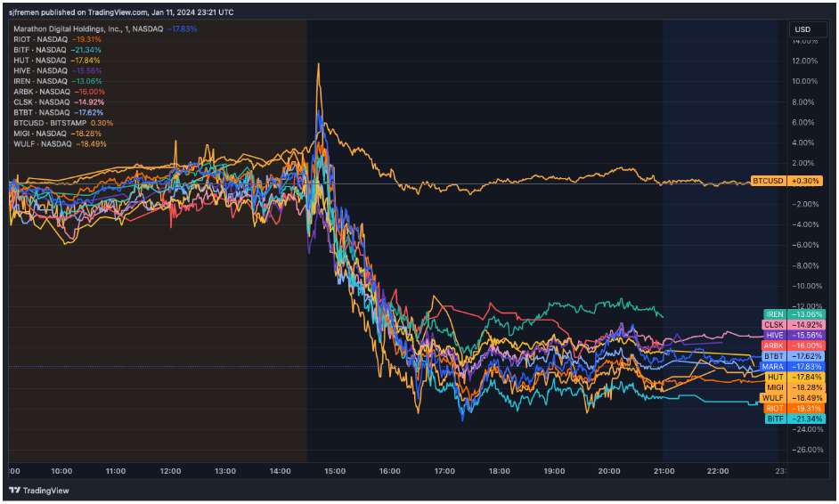Select the WULF NASDAQ legend entry
This screenshot has height=504, width=839.
[x=42, y=143]
